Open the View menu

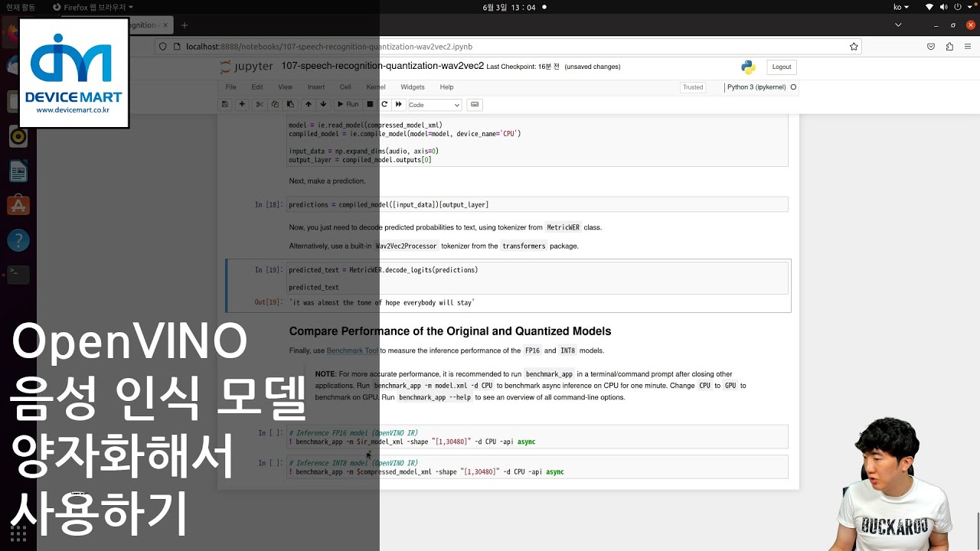click(x=285, y=87)
